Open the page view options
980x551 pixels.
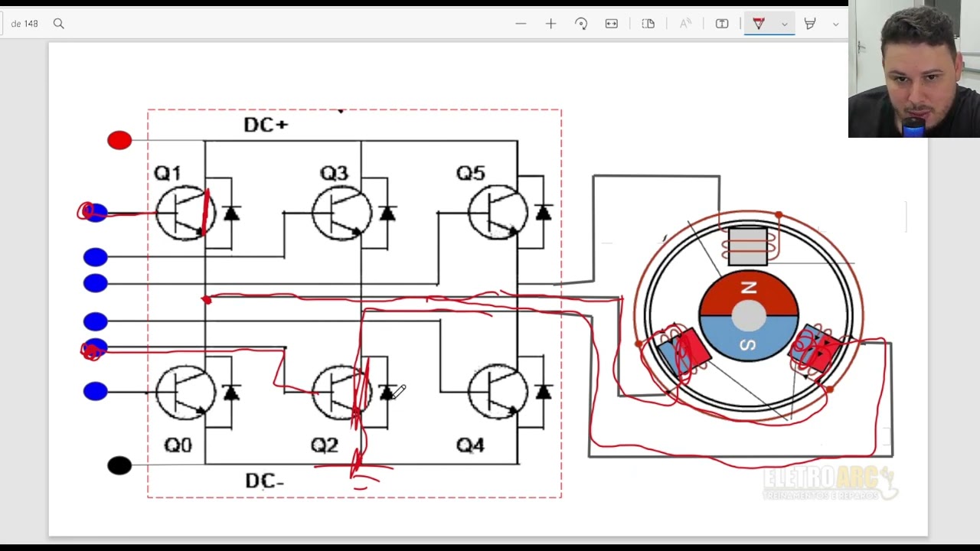tap(648, 24)
